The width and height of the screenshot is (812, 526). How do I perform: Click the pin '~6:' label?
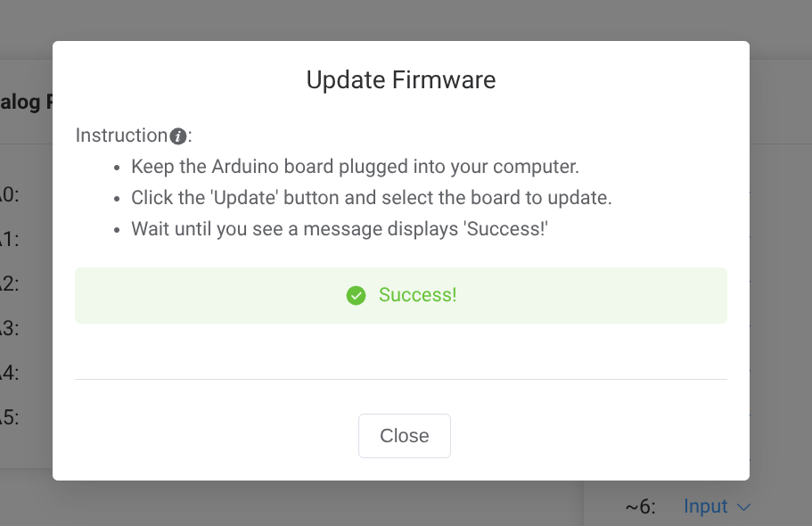click(640, 507)
